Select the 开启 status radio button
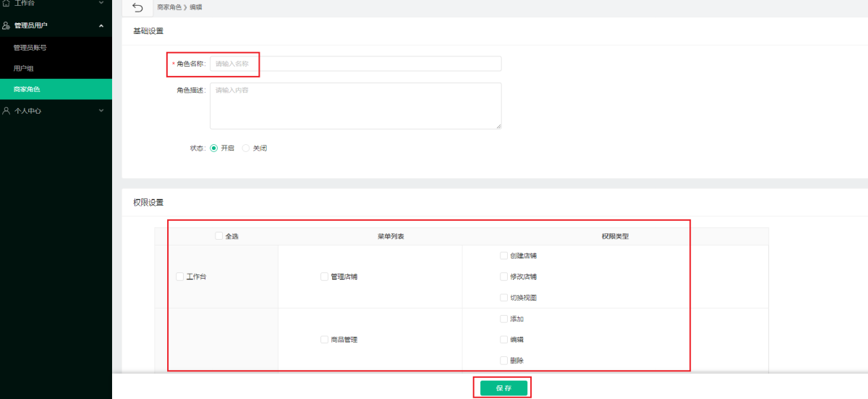 [214, 148]
